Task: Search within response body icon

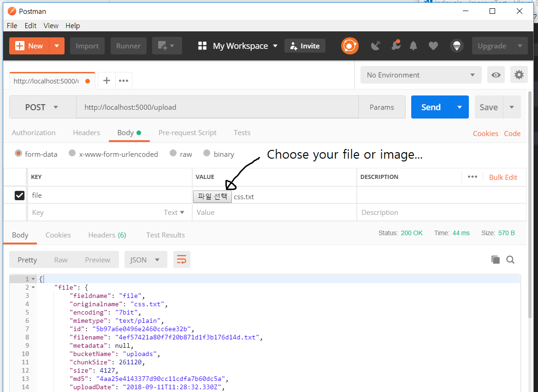Action: coord(510,260)
